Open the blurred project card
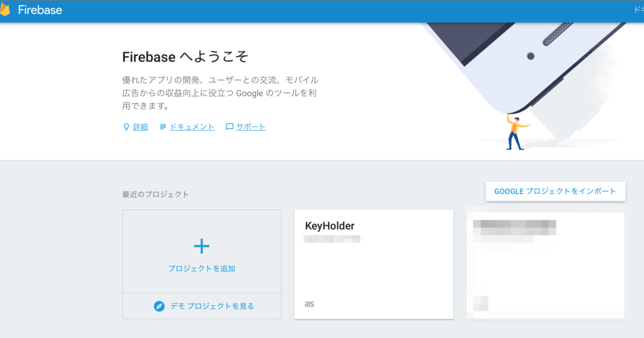Viewport: 644px width, 338px height. click(x=545, y=264)
